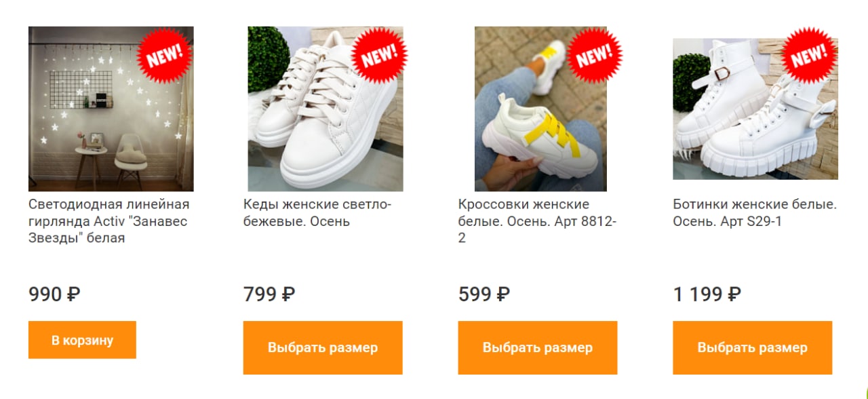Click the 990 ₽ price of the garland
868x399 pixels.
point(54,294)
